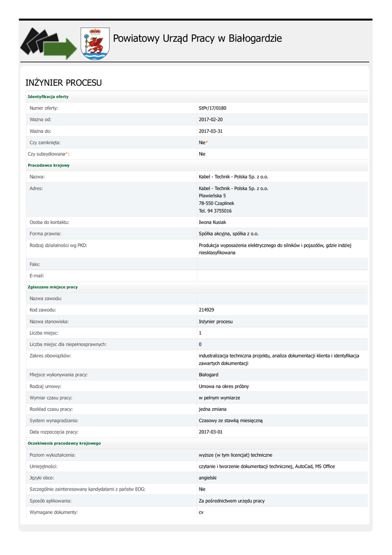Select the Identyfikacja oferty section header

coord(48,96)
